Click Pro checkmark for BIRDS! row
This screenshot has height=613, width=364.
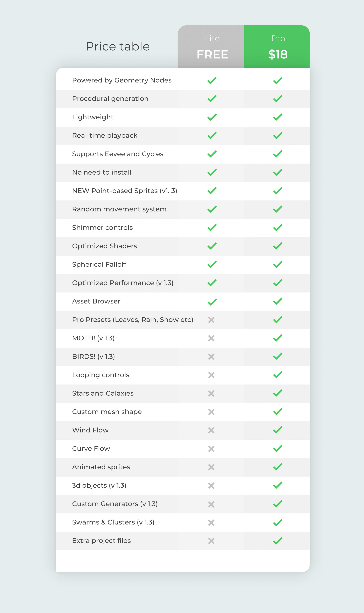(x=278, y=356)
